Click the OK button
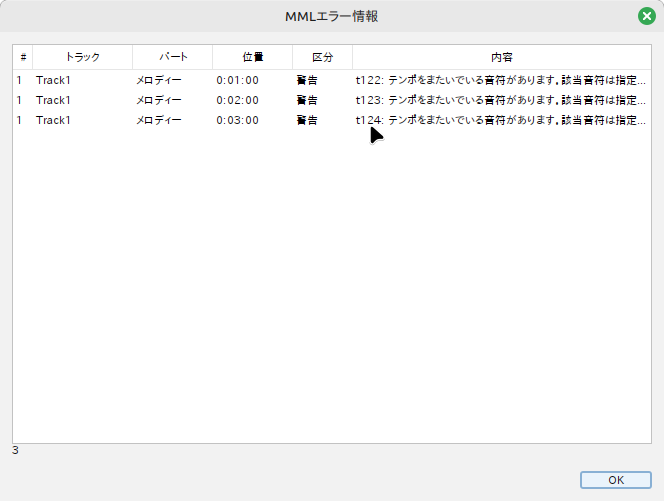The height and width of the screenshot is (501, 664). pyautogui.click(x=615, y=480)
